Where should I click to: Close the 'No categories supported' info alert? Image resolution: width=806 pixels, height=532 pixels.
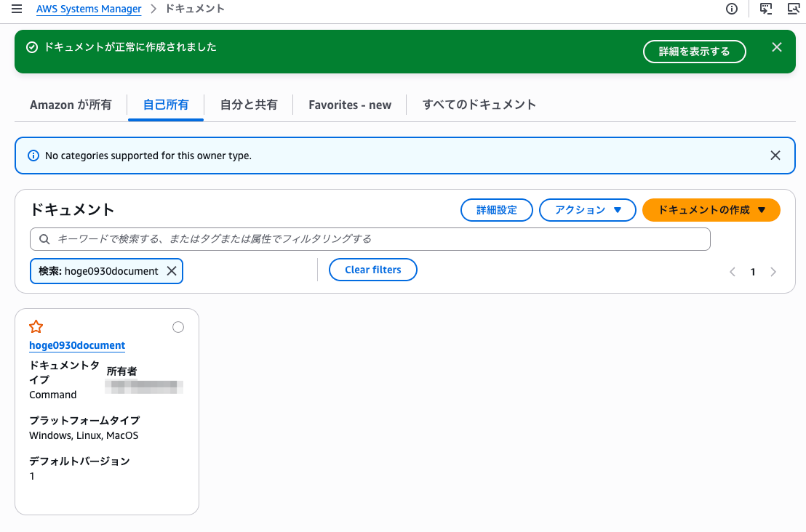pyautogui.click(x=775, y=156)
